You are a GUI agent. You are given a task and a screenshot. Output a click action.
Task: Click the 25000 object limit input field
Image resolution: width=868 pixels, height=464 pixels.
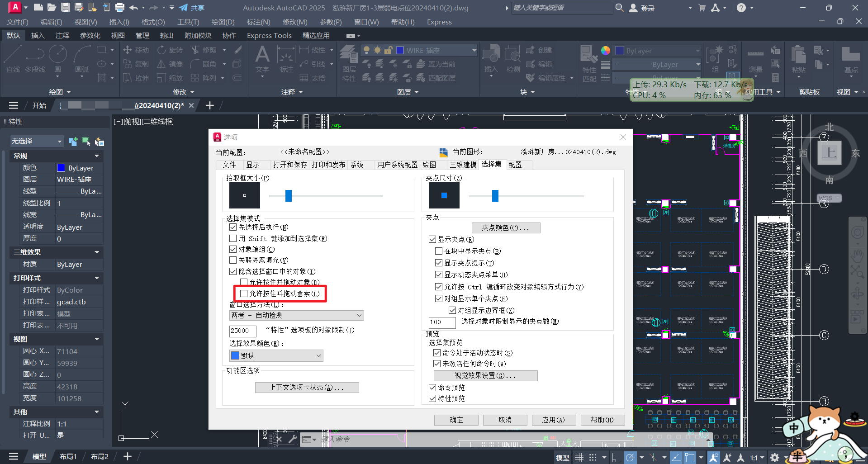click(x=243, y=331)
